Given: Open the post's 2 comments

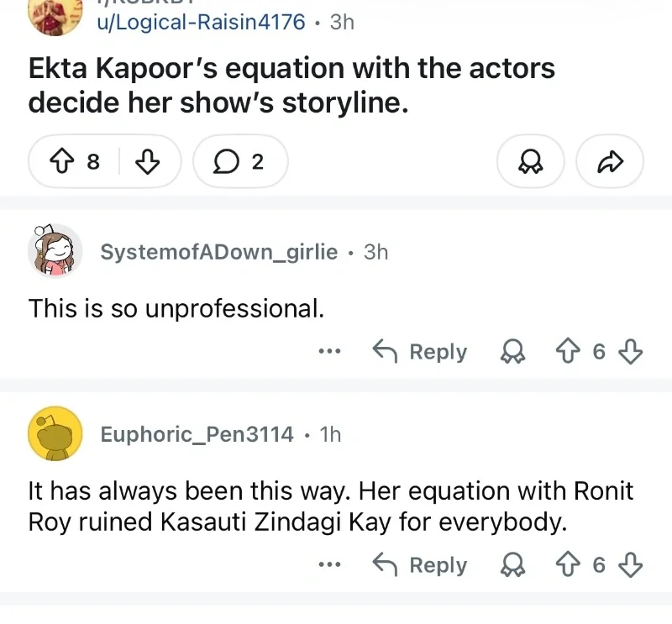Looking at the screenshot, I should [x=240, y=161].
